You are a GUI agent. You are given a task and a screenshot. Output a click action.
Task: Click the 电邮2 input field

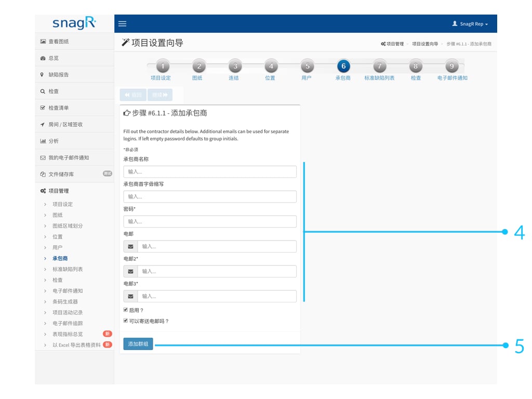click(217, 271)
